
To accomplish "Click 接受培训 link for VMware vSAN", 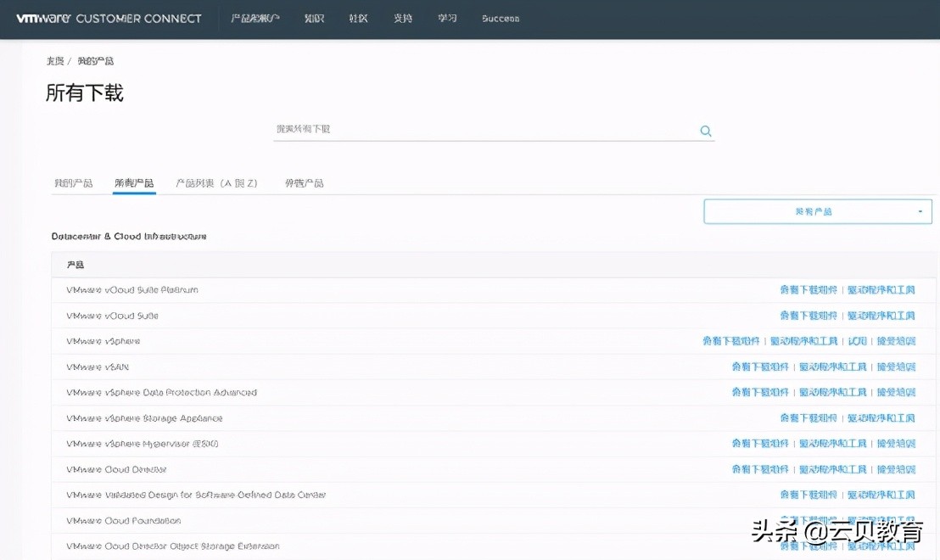I will tap(896, 367).
